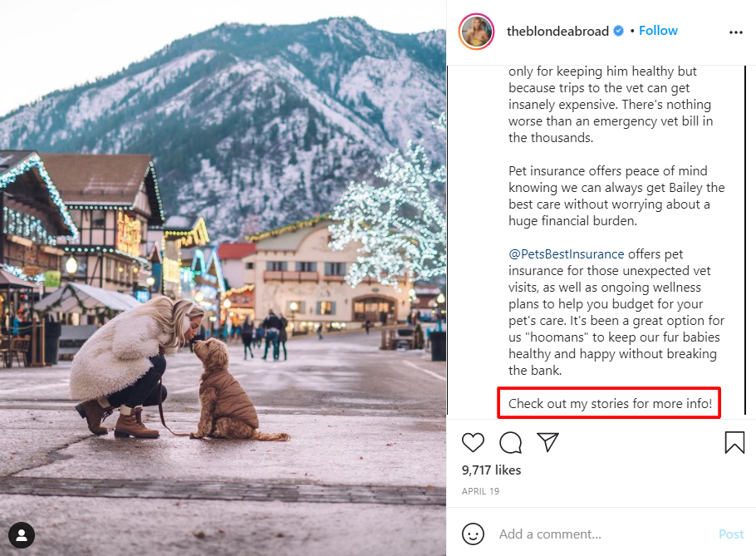Image resolution: width=756 pixels, height=556 pixels.
Task: Like the post with the heart icon
Action: 473,442
